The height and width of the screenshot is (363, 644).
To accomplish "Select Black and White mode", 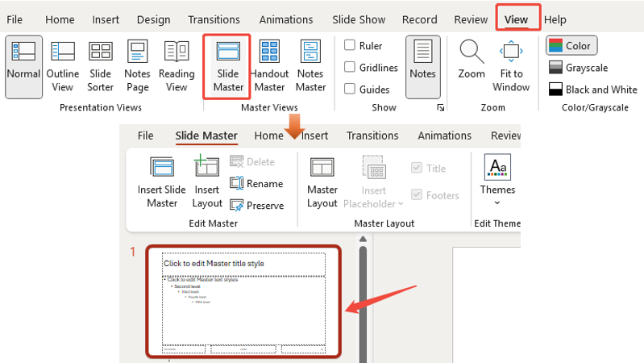I will (593, 90).
